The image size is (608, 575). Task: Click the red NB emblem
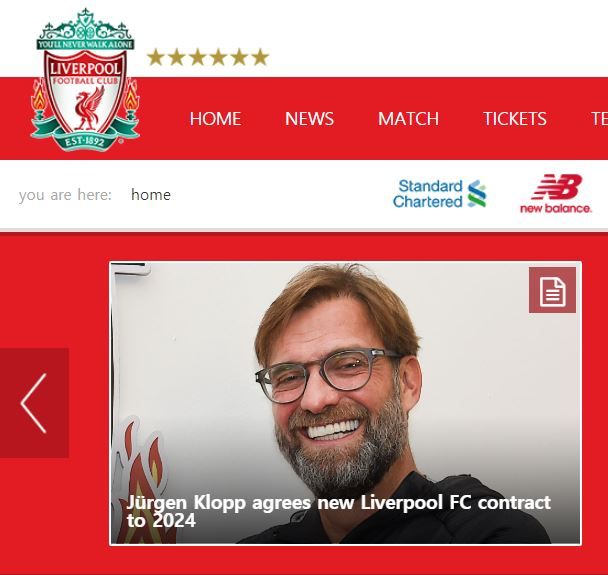tap(558, 187)
